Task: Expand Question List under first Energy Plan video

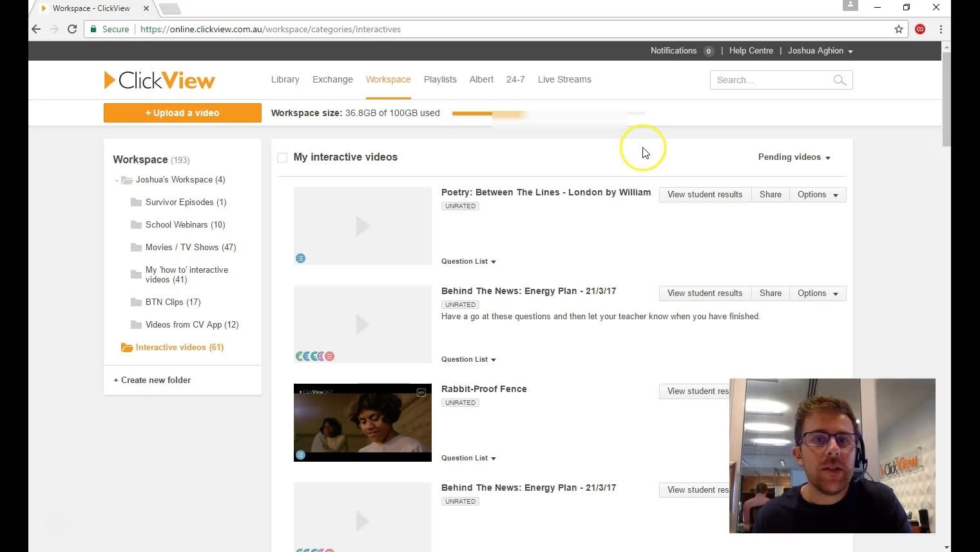Action: pos(468,359)
